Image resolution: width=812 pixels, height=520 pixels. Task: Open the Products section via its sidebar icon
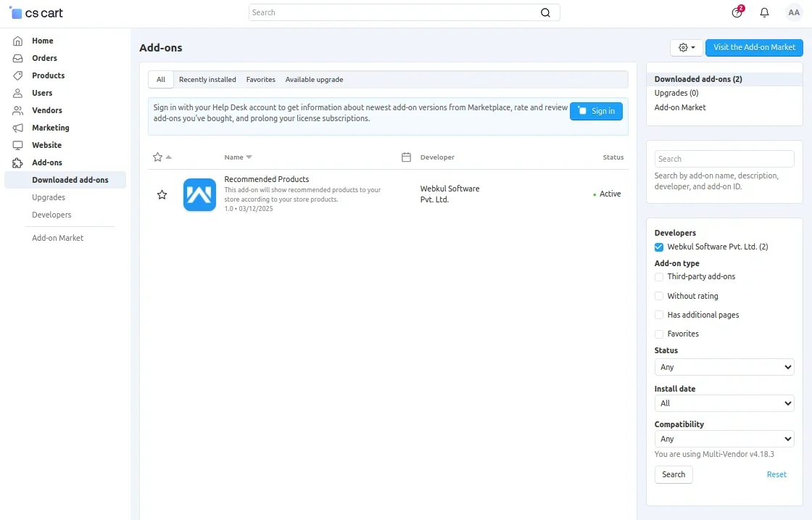(x=17, y=75)
